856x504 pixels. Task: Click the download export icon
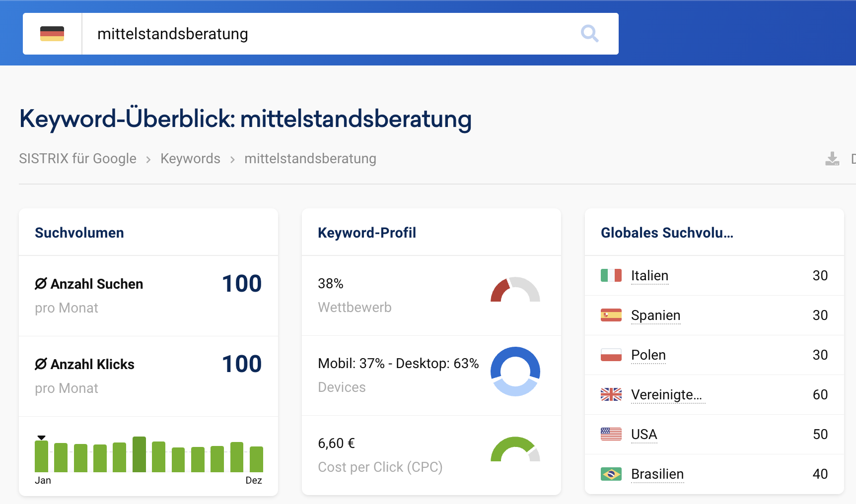(x=832, y=159)
